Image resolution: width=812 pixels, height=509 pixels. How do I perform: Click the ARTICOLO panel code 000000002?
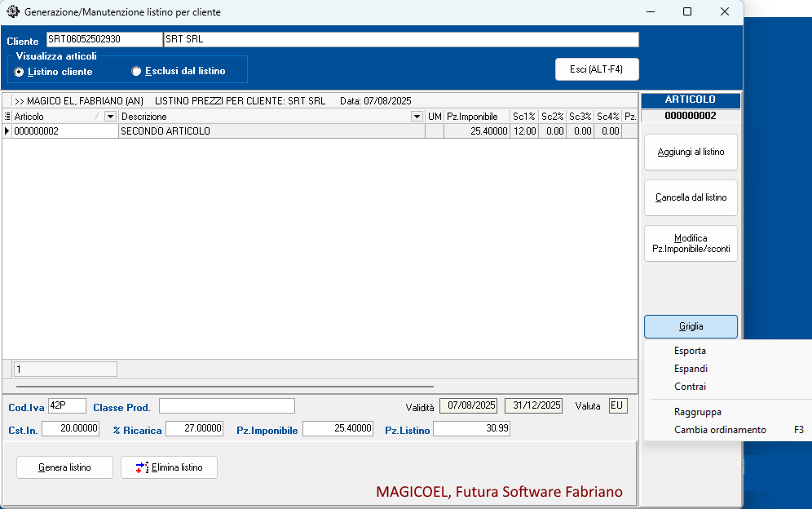[x=691, y=116]
